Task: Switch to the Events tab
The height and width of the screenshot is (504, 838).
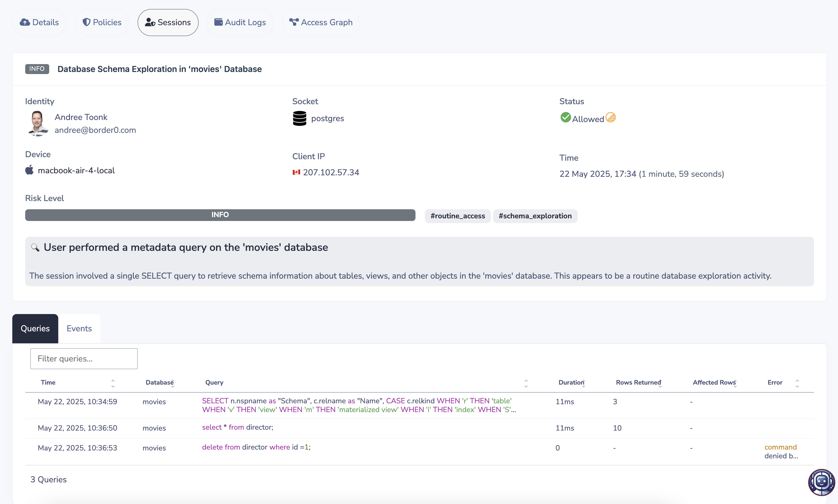Action: 79,328
